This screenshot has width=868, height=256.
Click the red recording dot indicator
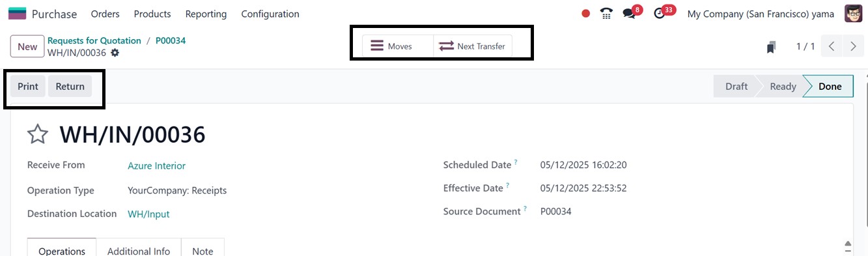click(585, 14)
